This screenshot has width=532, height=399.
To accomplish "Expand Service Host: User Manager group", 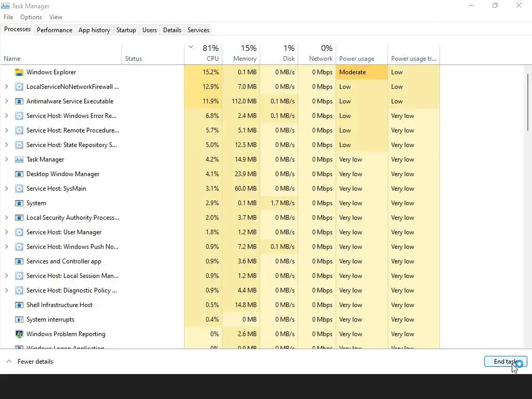I will [x=6, y=232].
